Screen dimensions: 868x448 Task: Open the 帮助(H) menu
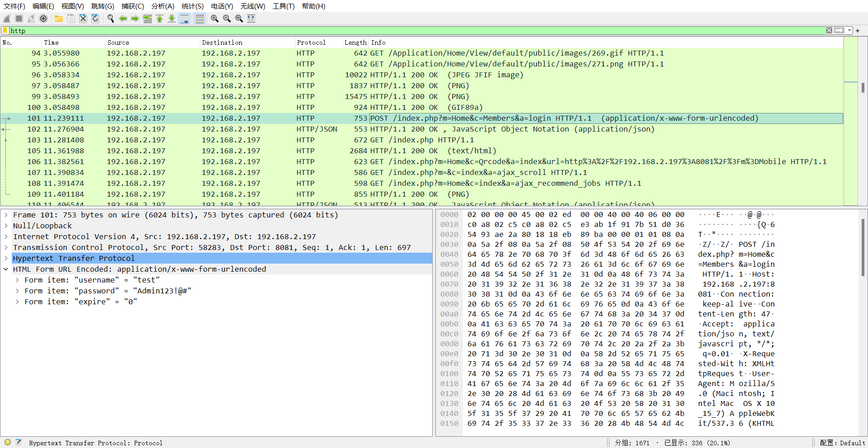coord(314,6)
